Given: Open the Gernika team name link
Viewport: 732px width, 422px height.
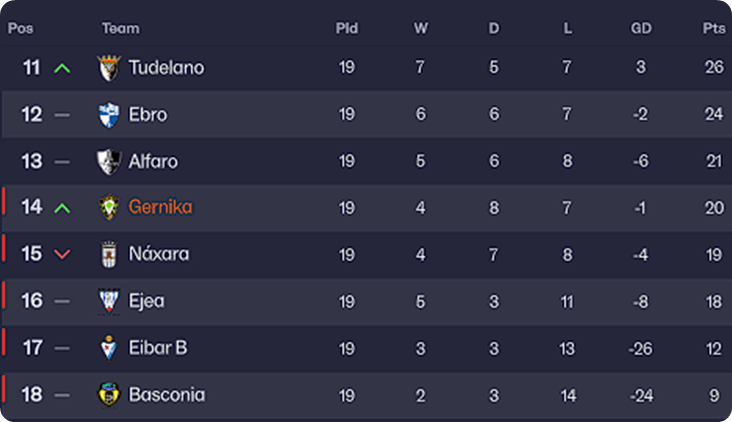Looking at the screenshot, I should click(x=160, y=208).
